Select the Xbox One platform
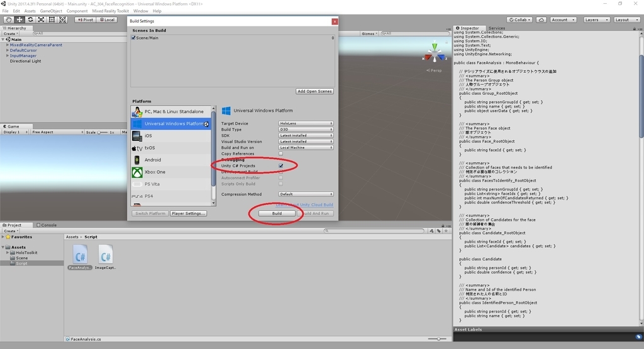644x349 pixels. point(170,172)
